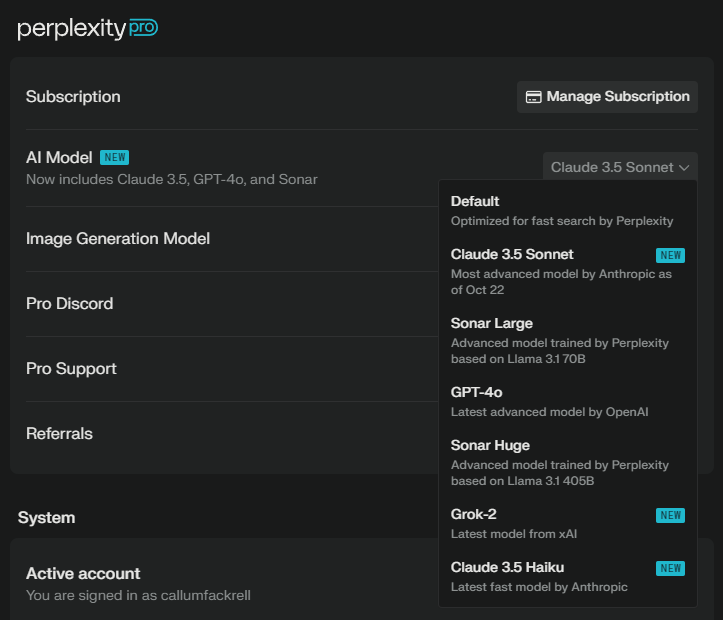The height and width of the screenshot is (620, 723).
Task: Click the NEW badge beside Claude 3.5 Haiku
Action: click(x=670, y=568)
